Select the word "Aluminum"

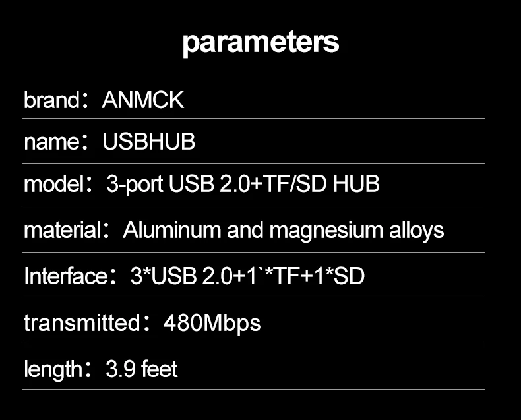coord(171,230)
